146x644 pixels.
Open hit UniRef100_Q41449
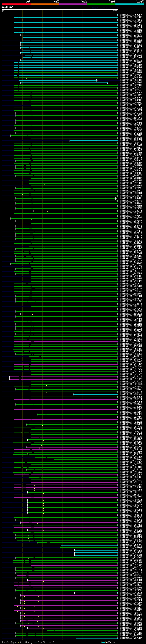[x=131, y=371]
